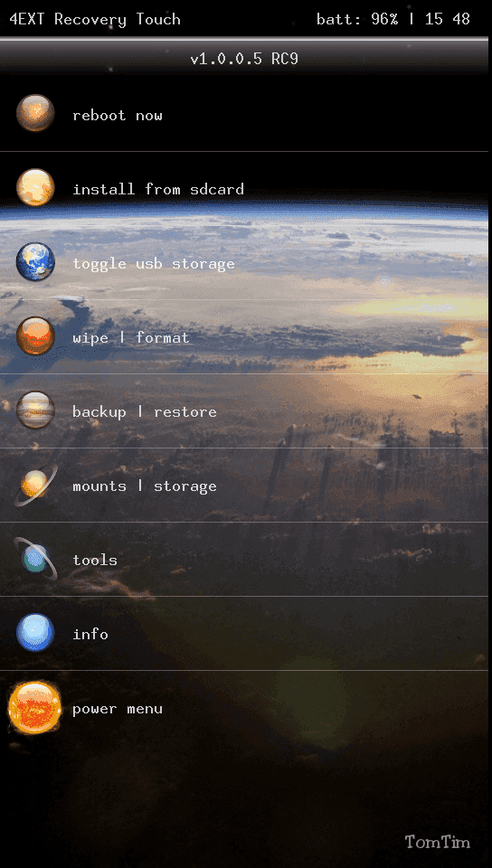Tap the blue Neptune icon next to info
This screenshot has width=492, height=868.
pos(35,632)
